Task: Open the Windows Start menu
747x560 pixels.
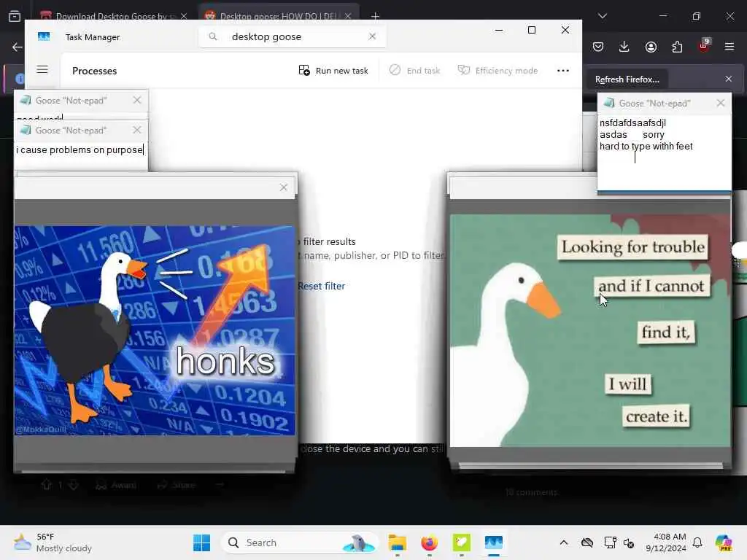Action: click(x=201, y=542)
